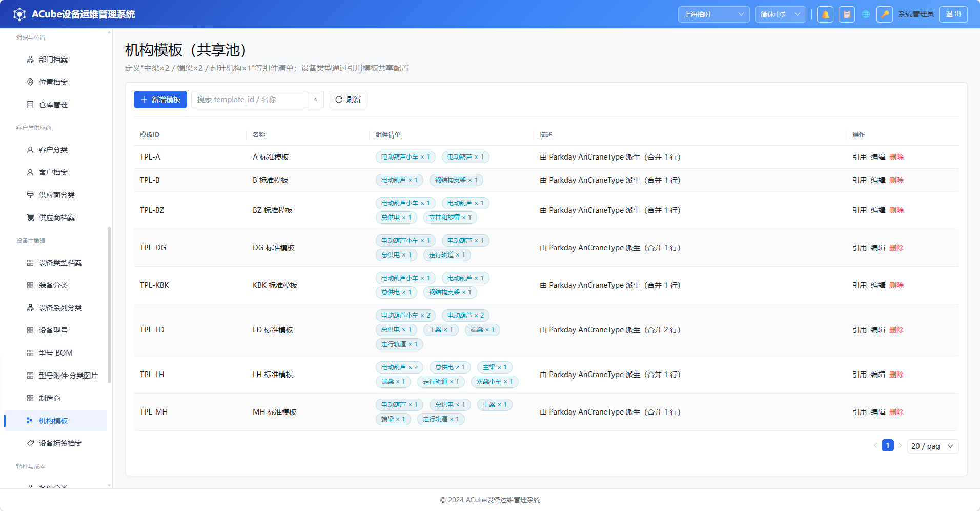Click the 刷新 refresh button
The height and width of the screenshot is (511, 980).
click(348, 100)
